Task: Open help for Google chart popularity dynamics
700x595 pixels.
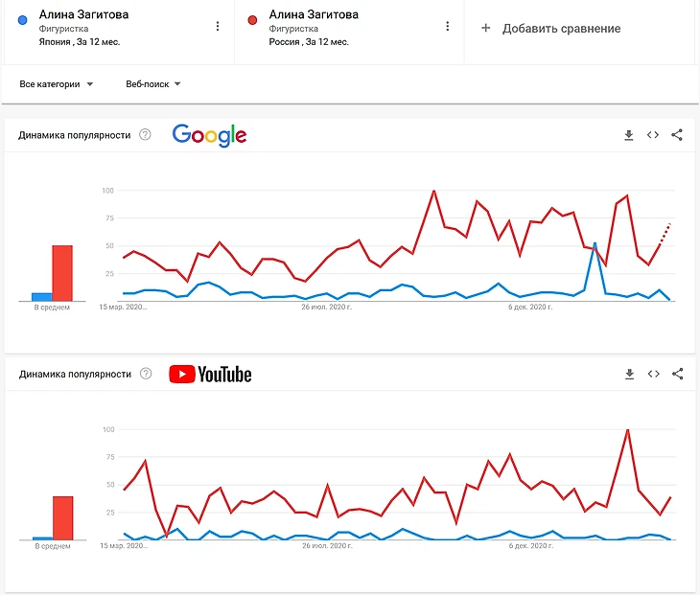Action: [145, 135]
